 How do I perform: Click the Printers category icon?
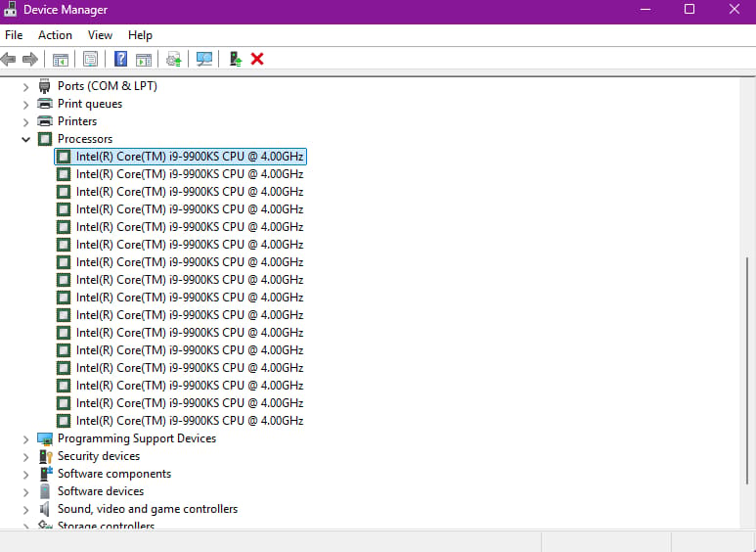click(x=45, y=121)
